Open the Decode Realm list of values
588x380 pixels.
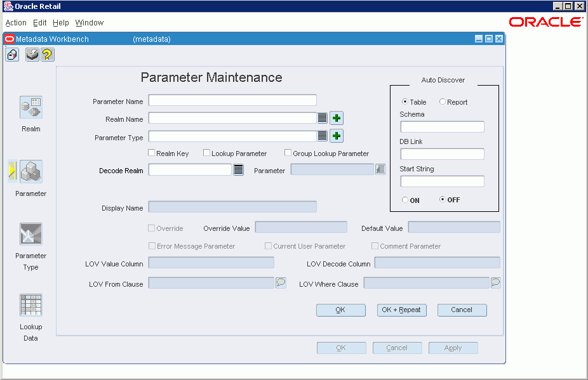[x=239, y=170]
